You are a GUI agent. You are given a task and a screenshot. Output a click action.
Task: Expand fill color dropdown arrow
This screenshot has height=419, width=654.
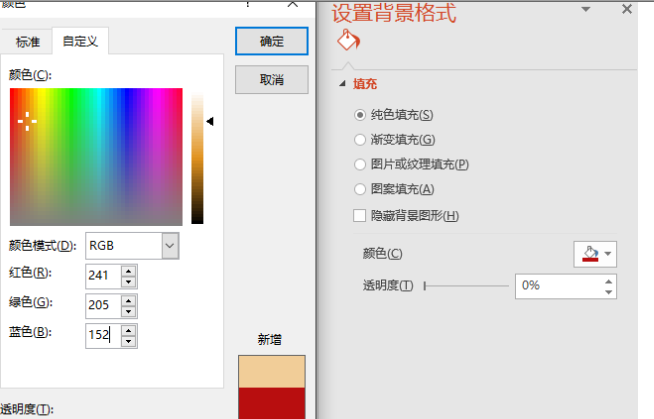tap(608, 253)
